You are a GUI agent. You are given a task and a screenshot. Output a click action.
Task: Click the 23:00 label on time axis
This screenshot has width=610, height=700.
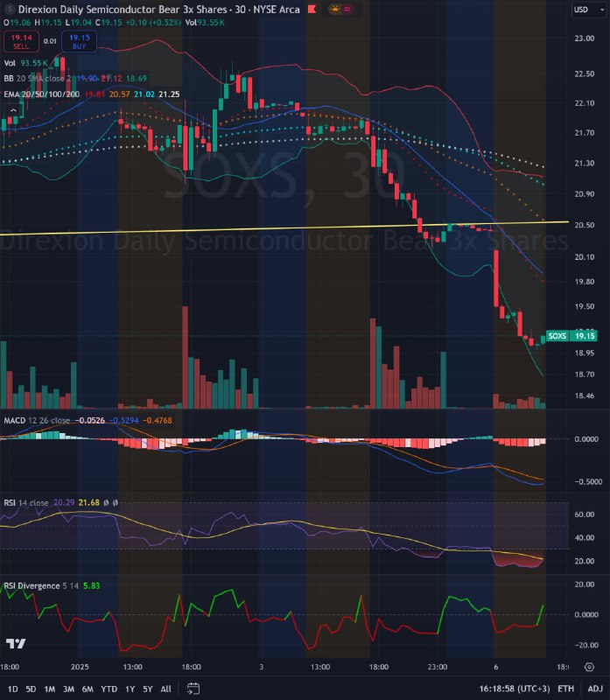pos(438,667)
